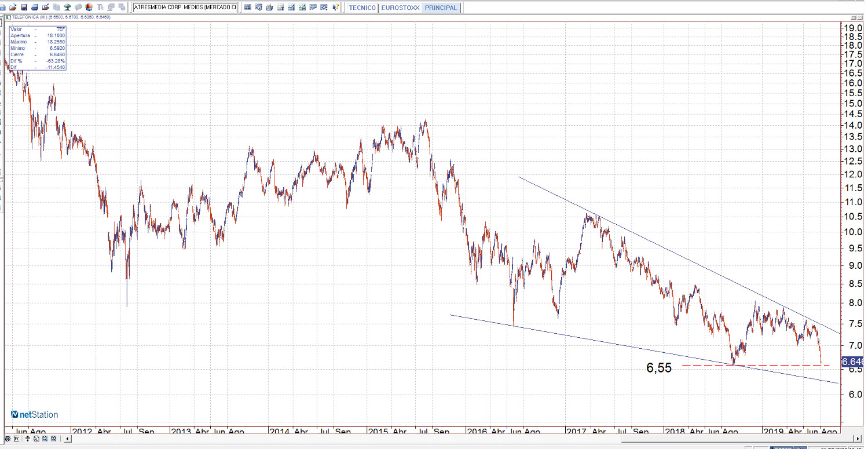Click the 'Mínimo' row in the info box
This screenshot has height=449, width=868.
[x=38, y=48]
